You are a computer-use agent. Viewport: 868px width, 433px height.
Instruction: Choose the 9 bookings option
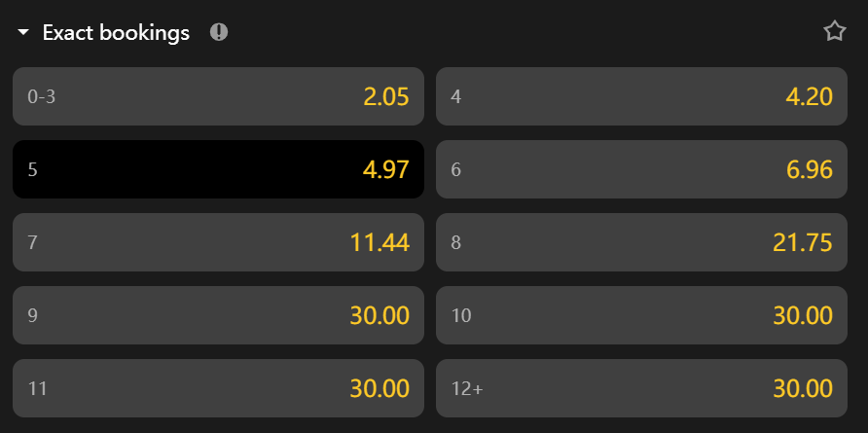218,315
